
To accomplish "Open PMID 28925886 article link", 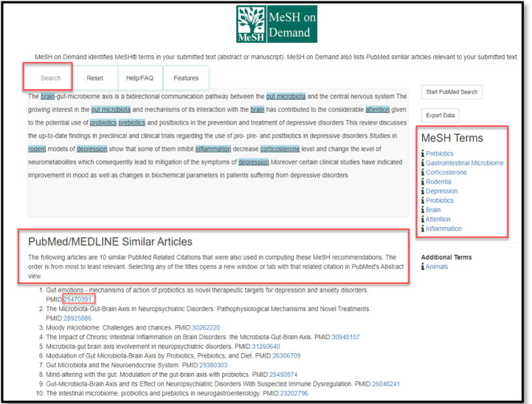I will 77,318.
